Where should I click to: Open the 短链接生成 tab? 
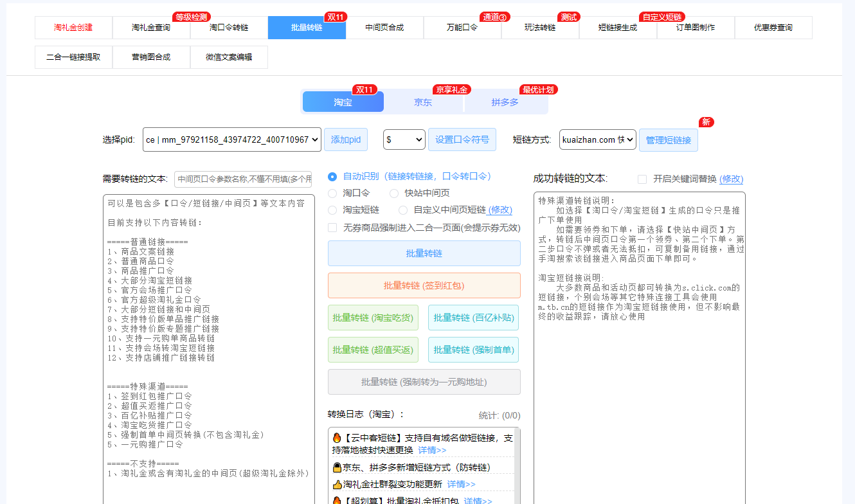pos(618,28)
